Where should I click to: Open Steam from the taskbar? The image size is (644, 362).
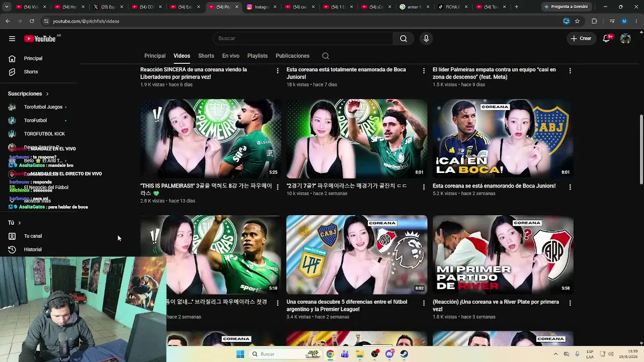(405, 354)
